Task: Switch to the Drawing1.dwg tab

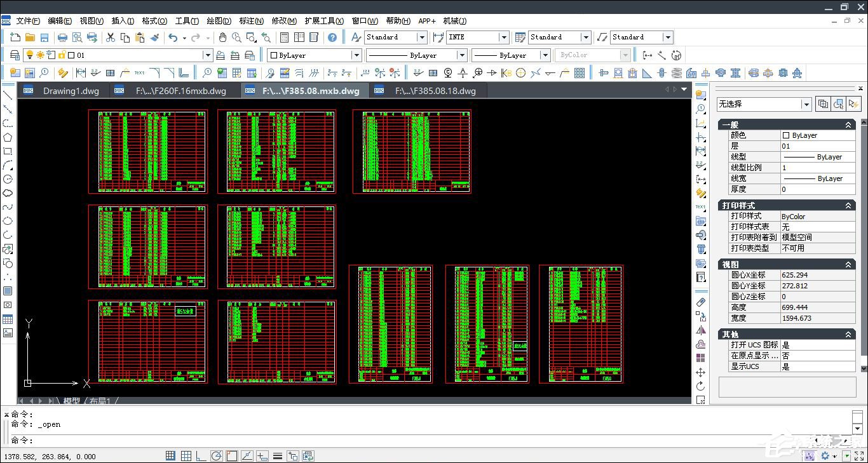Action: pos(71,91)
